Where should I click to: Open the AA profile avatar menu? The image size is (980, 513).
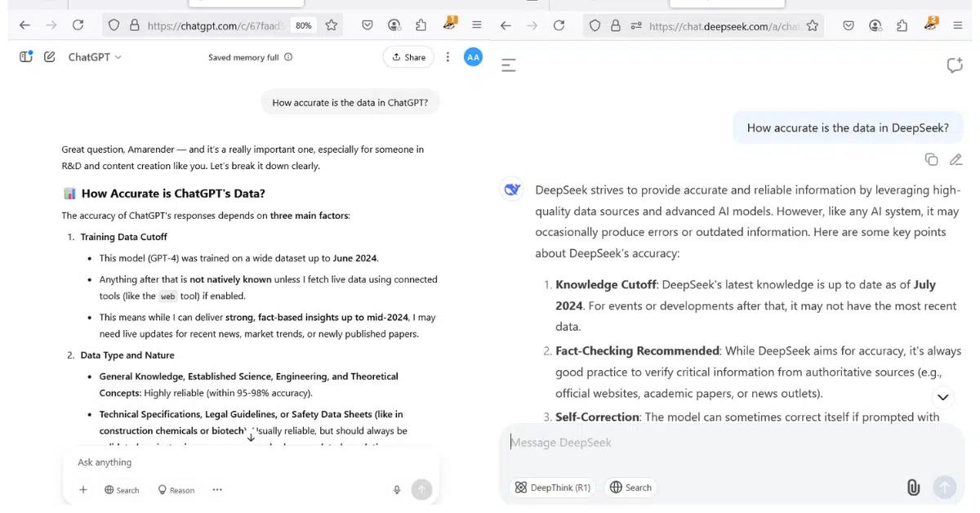click(x=473, y=57)
